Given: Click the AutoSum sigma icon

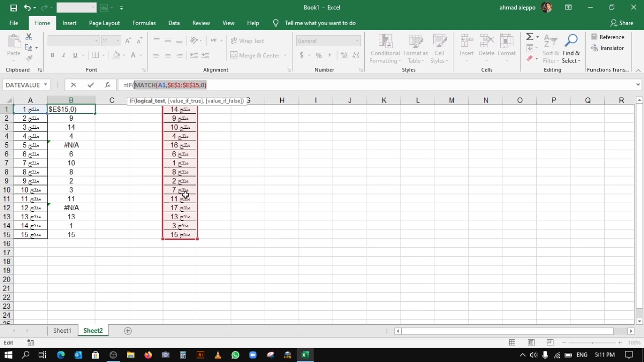Looking at the screenshot, I should click(x=529, y=37).
